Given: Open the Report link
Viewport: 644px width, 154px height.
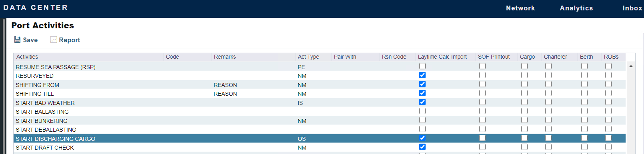Looking at the screenshot, I should [70, 40].
